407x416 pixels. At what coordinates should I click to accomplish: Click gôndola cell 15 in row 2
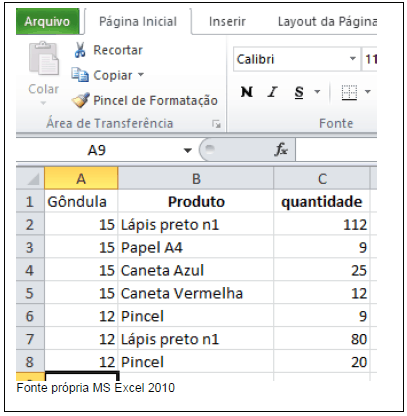81,225
